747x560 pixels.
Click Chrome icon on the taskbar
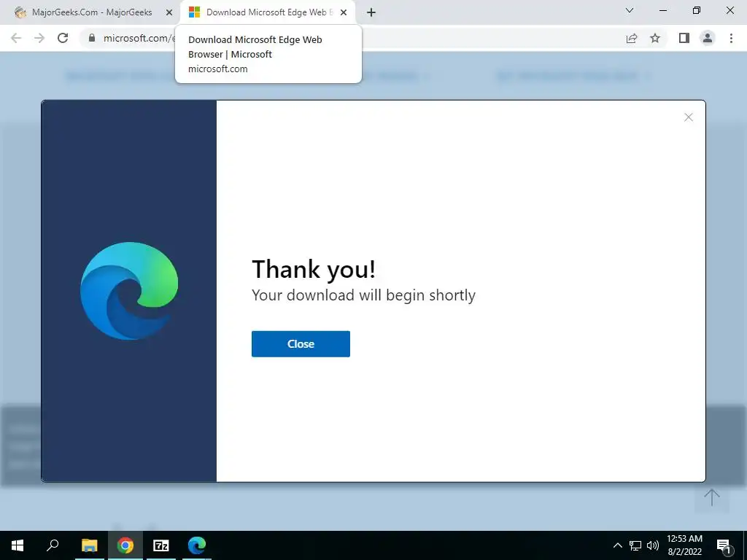[125, 545]
